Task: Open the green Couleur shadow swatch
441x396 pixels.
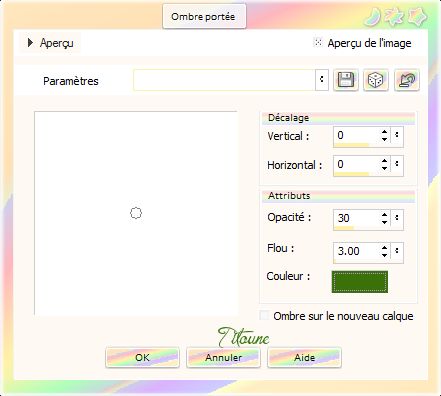Action: pyautogui.click(x=360, y=282)
